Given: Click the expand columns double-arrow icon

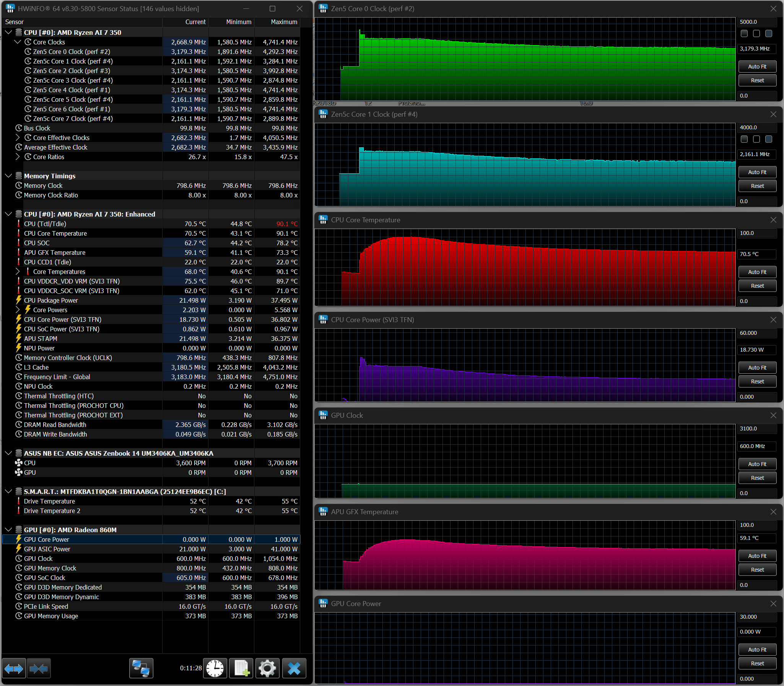Looking at the screenshot, I should 14,668.
